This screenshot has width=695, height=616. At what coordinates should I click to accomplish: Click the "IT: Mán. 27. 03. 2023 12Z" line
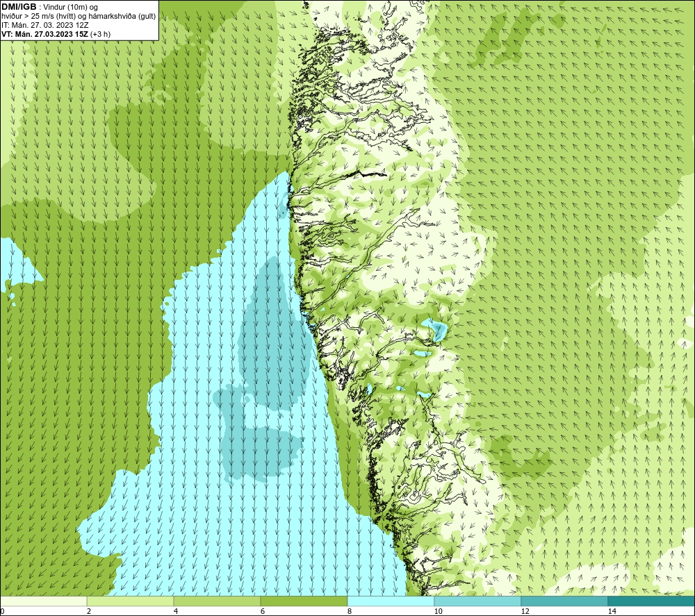pos(44,25)
